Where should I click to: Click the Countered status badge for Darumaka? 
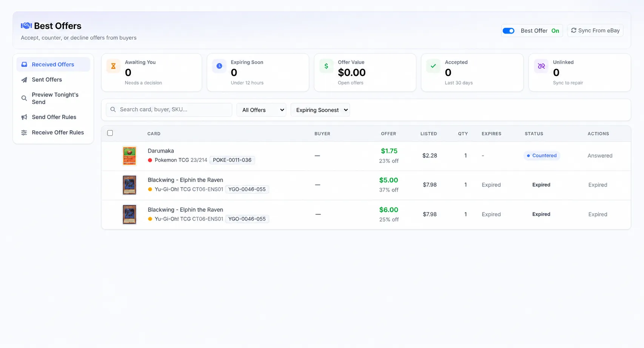(542, 156)
